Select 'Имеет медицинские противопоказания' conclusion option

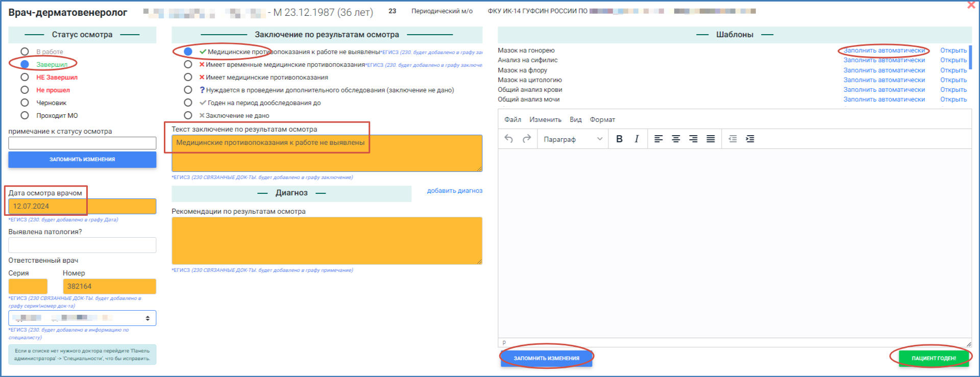(x=188, y=77)
